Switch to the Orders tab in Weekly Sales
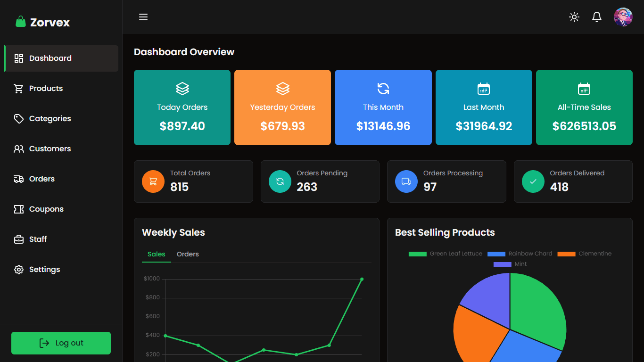The height and width of the screenshot is (362, 644). (188, 254)
